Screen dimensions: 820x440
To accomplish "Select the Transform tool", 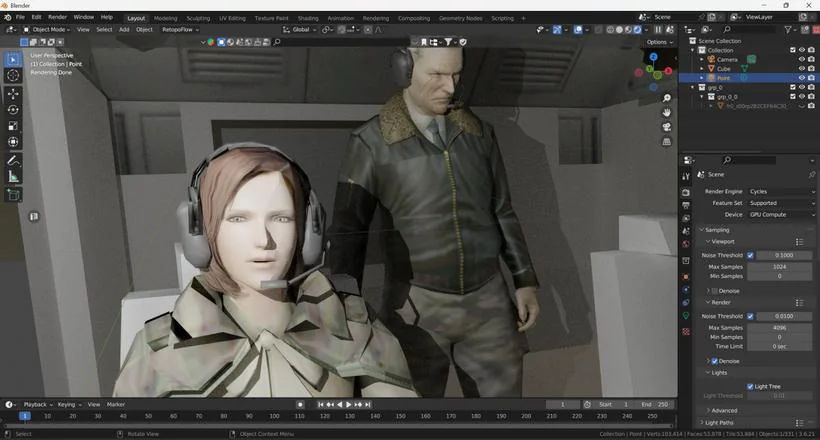I will pos(13,142).
